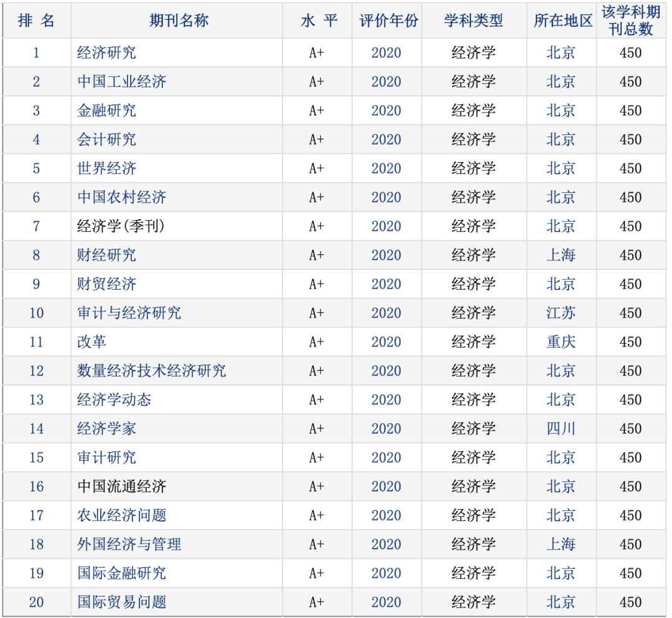Click rank number 1
This screenshot has height=618, width=672.
[37, 53]
